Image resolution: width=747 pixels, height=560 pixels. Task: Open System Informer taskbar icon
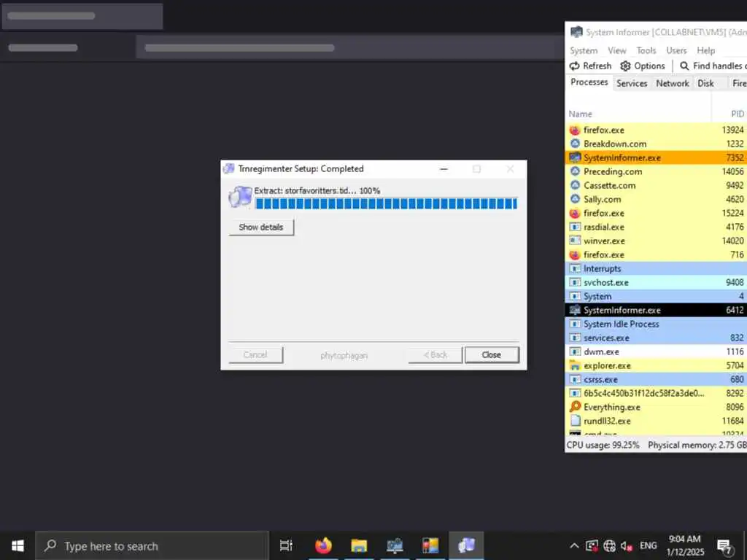coord(395,545)
